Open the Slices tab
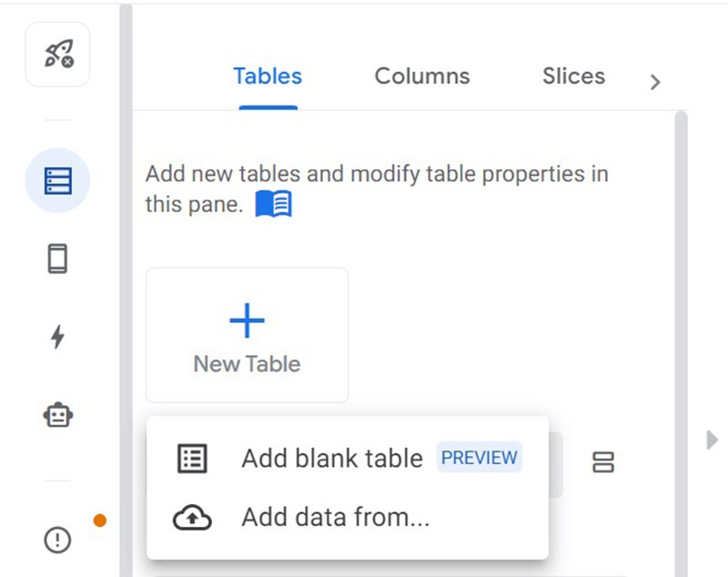The width and height of the screenshot is (728, 577). pyautogui.click(x=573, y=76)
